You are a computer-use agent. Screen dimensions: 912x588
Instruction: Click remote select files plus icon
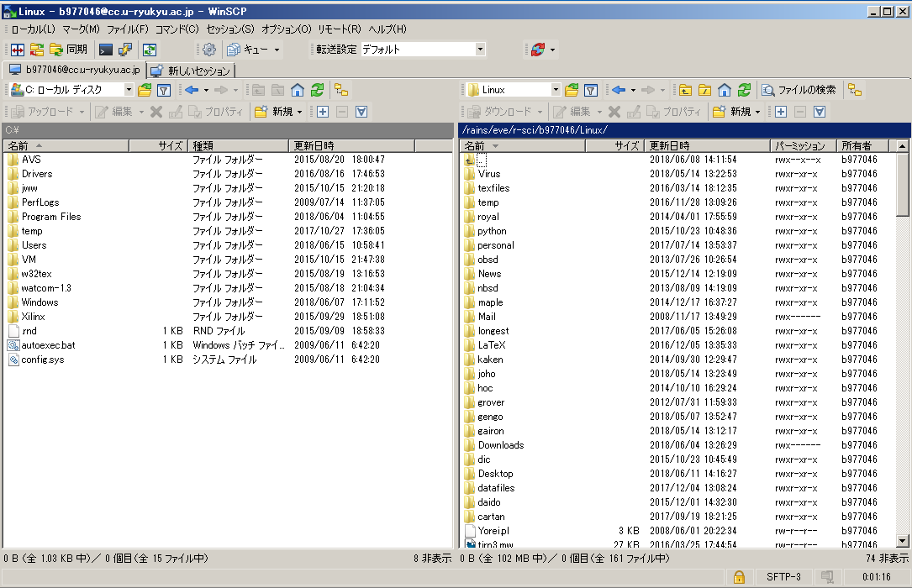coord(781,112)
